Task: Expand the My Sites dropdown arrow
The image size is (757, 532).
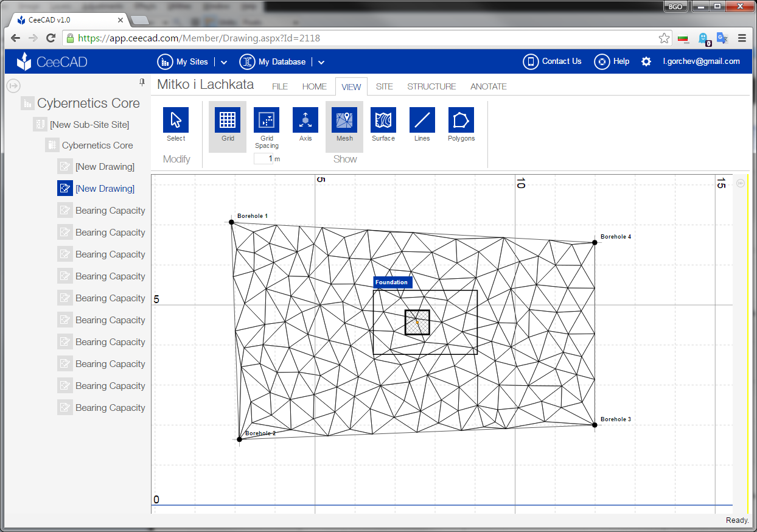Action: 224,62
